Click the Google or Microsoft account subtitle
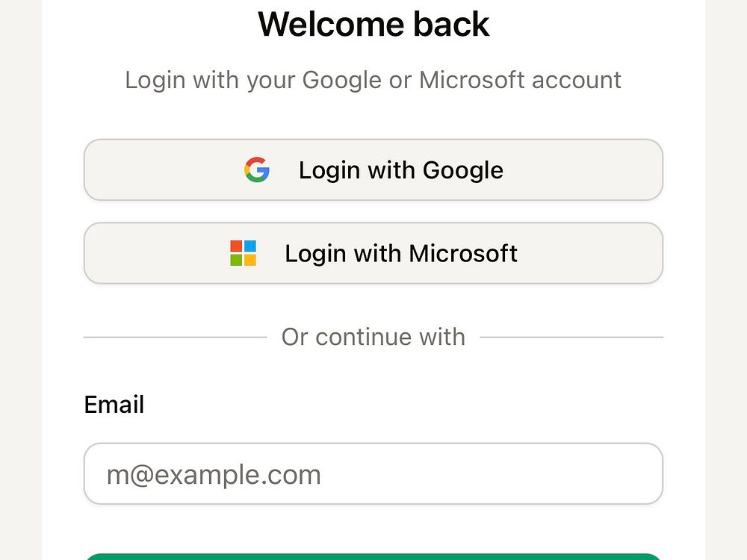Viewport: 747px width, 560px height. point(373,80)
